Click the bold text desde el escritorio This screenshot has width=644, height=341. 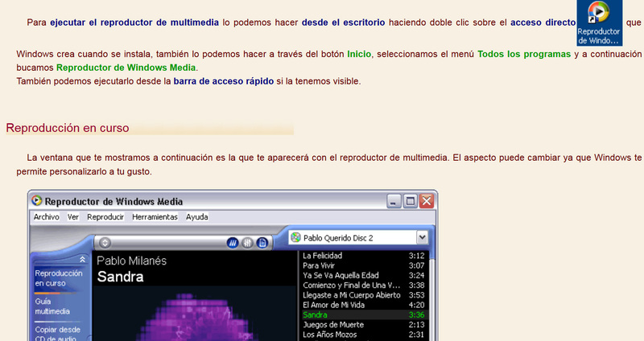(x=344, y=23)
